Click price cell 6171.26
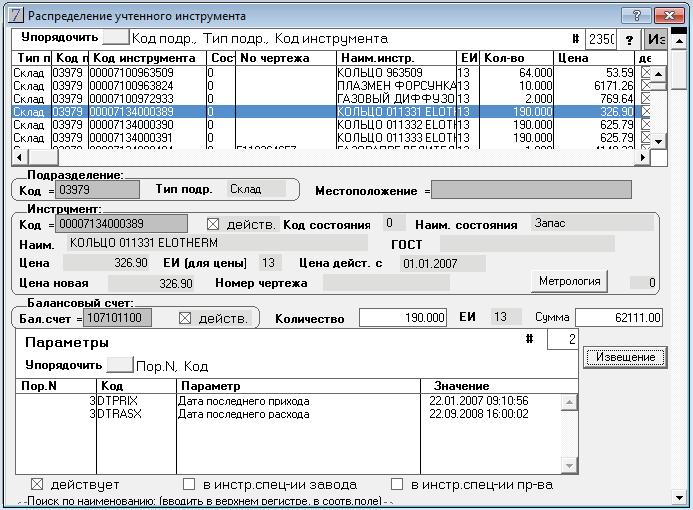Screen dimensions: 693x510 click(x=594, y=86)
